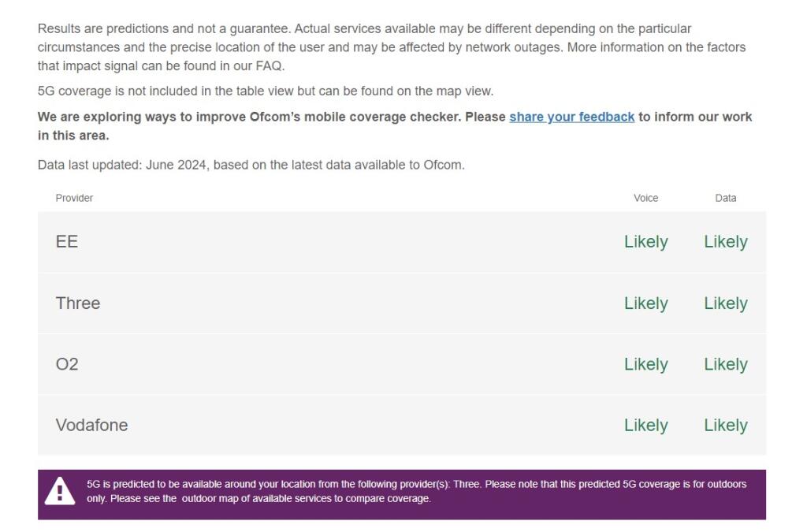Select the Vodafone provider name
The height and width of the screenshot is (532, 807).
(x=91, y=426)
